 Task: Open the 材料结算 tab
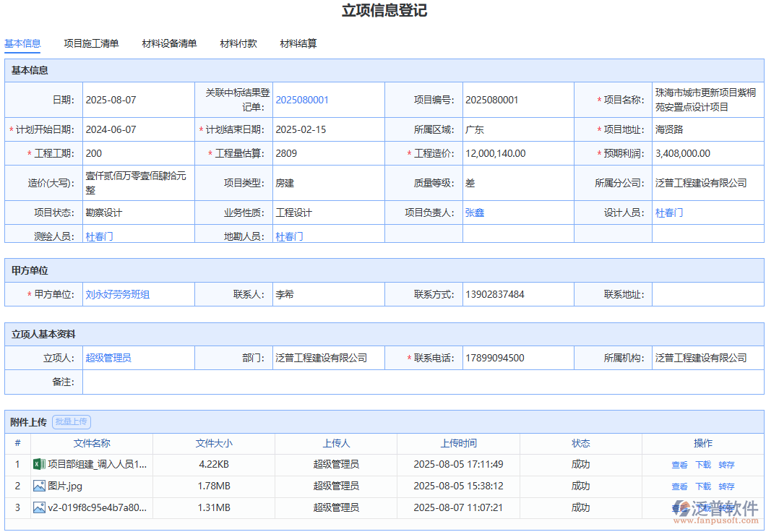[x=298, y=43]
